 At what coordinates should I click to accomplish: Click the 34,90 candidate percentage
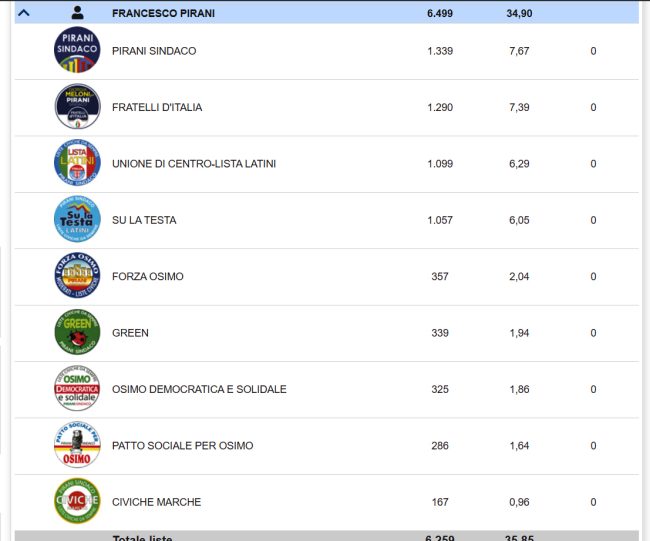(x=519, y=13)
